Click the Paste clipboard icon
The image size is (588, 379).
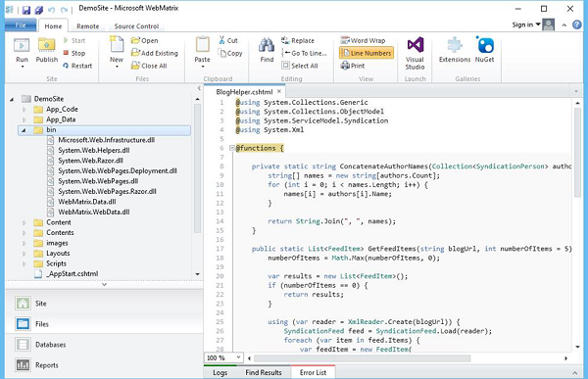click(203, 45)
